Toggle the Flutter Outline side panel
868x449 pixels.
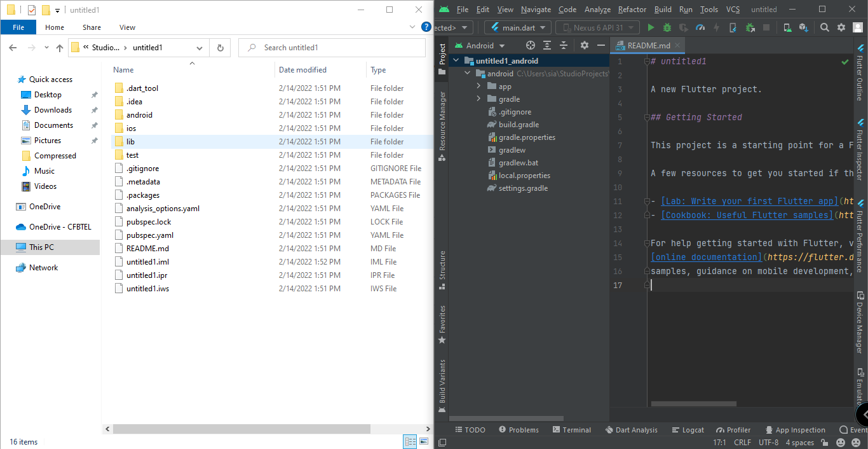860,72
